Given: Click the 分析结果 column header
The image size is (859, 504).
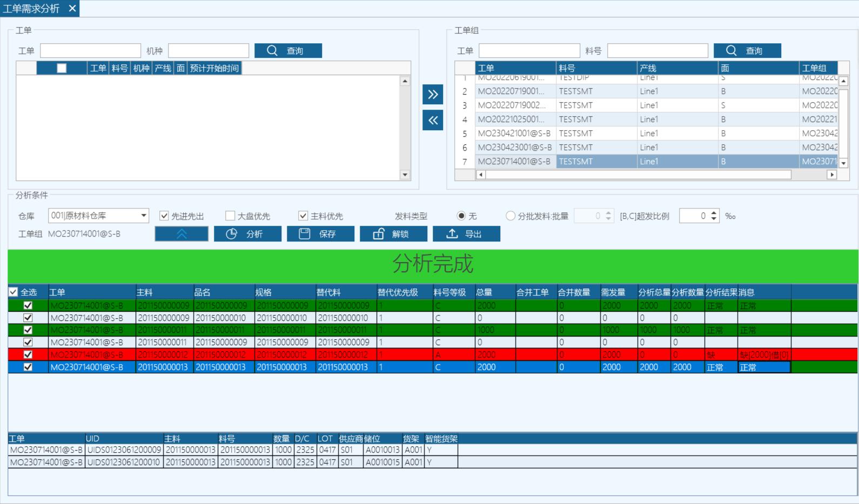Looking at the screenshot, I should (x=721, y=292).
